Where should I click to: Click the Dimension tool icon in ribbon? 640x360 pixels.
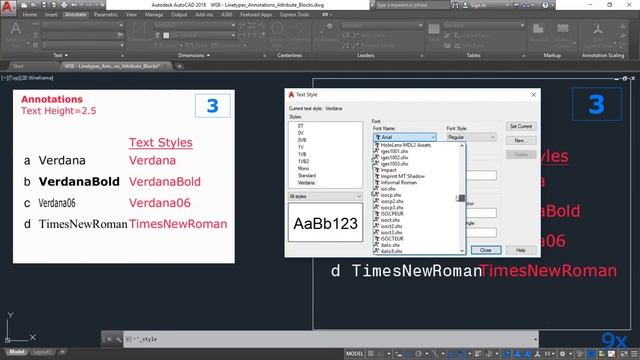click(139, 29)
